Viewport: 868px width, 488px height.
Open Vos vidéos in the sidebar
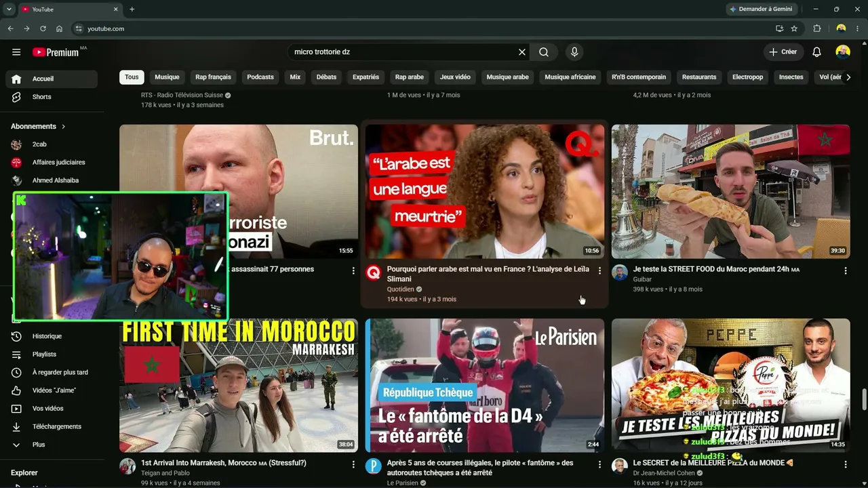(x=52, y=409)
